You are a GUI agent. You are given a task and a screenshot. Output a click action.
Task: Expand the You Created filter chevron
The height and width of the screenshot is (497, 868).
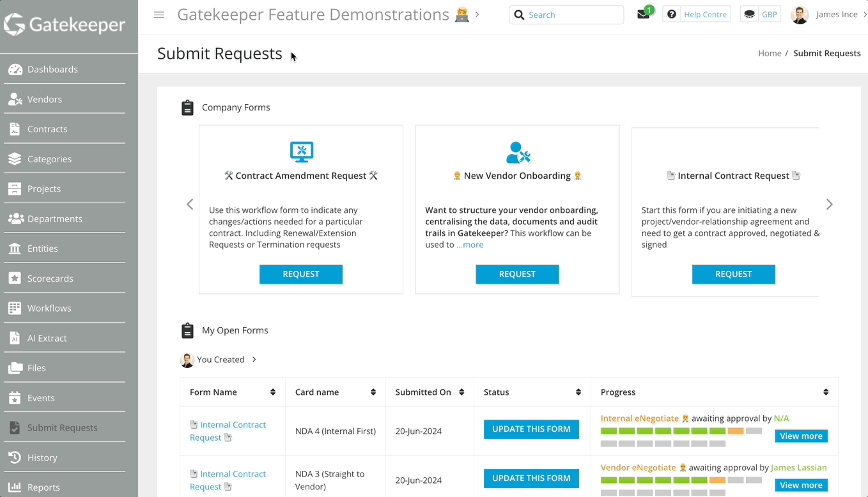[x=254, y=360]
